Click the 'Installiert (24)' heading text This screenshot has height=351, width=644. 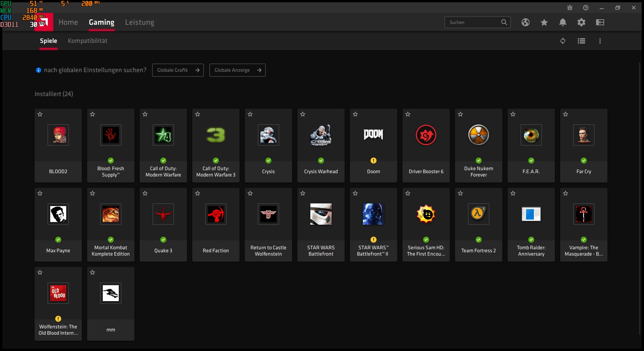pyautogui.click(x=54, y=94)
